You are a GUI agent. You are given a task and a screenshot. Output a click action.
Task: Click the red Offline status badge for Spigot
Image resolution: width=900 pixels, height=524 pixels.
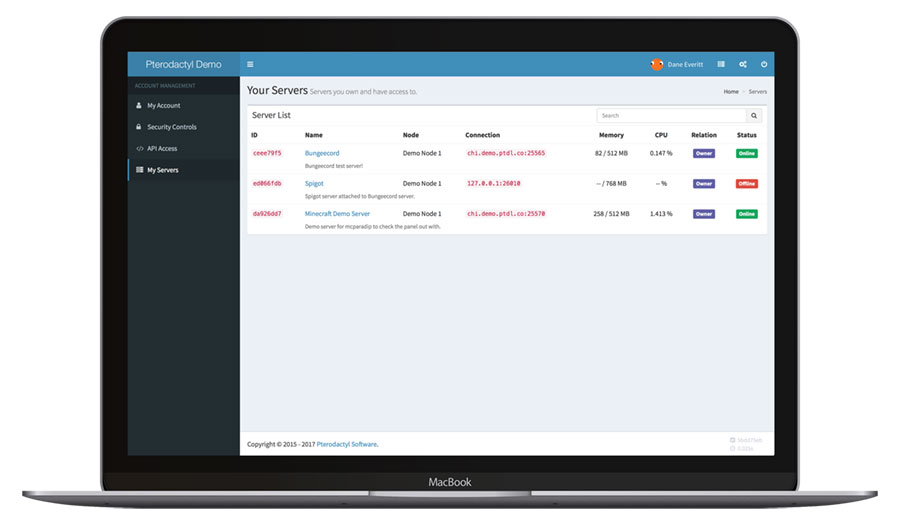click(x=747, y=184)
